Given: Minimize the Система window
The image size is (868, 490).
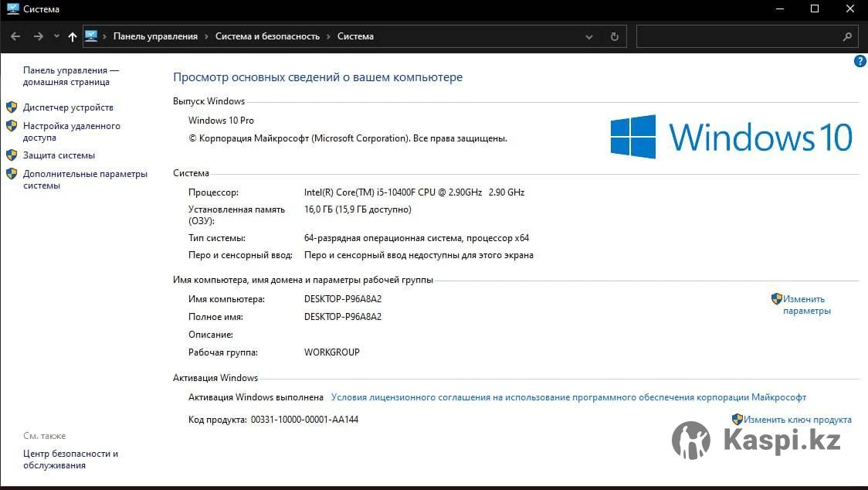Looking at the screenshot, I should (x=780, y=9).
